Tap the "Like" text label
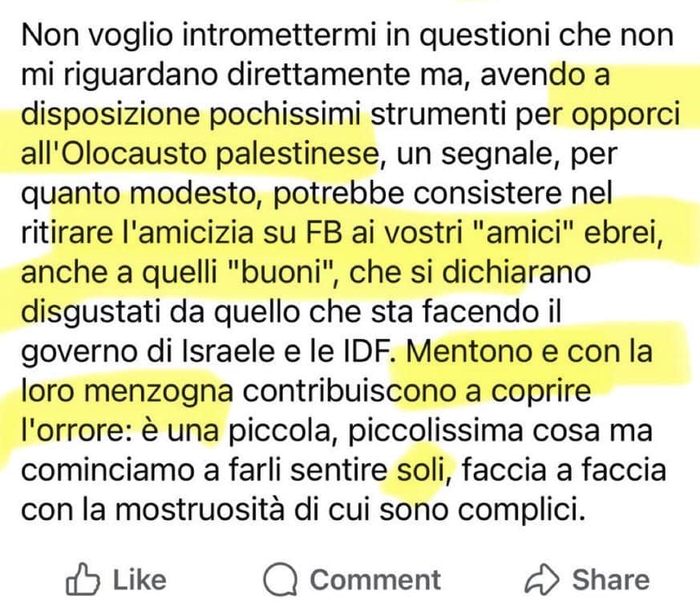This screenshot has height=607, width=700. (140, 580)
